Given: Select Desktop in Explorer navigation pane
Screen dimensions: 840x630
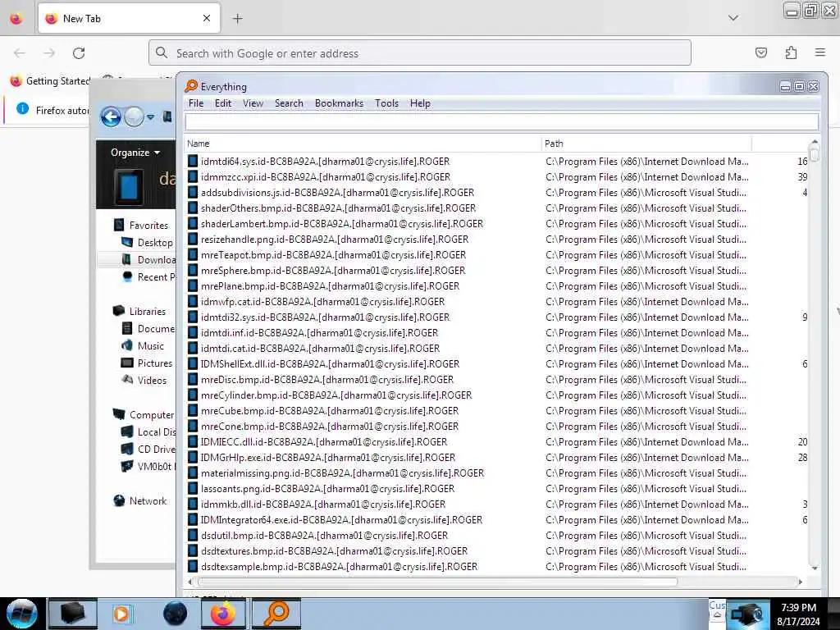Looking at the screenshot, I should (x=155, y=243).
